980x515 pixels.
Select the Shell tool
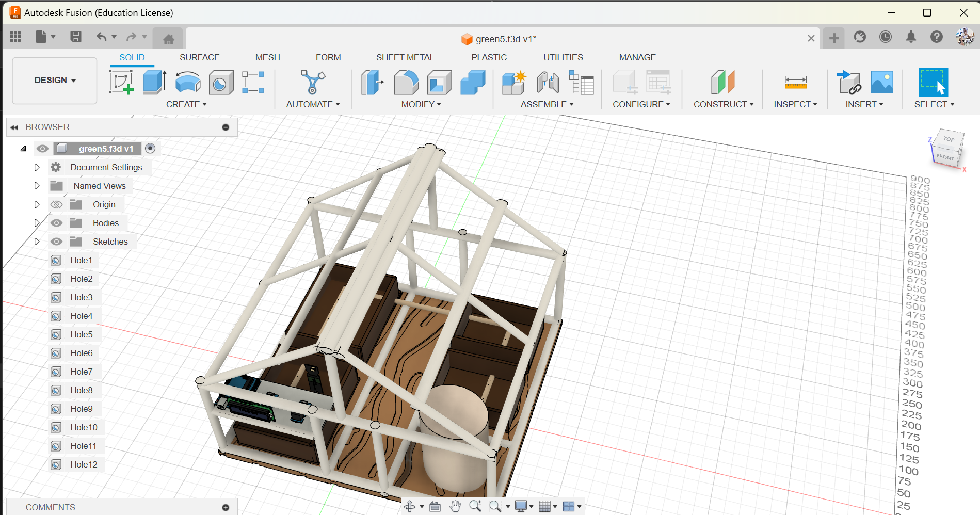(440, 82)
